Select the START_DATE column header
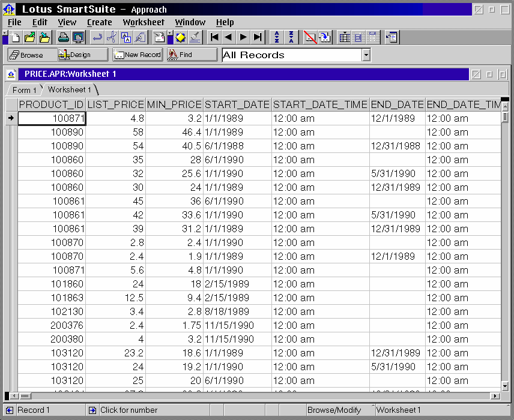This screenshot has height=420, width=514. coord(237,105)
